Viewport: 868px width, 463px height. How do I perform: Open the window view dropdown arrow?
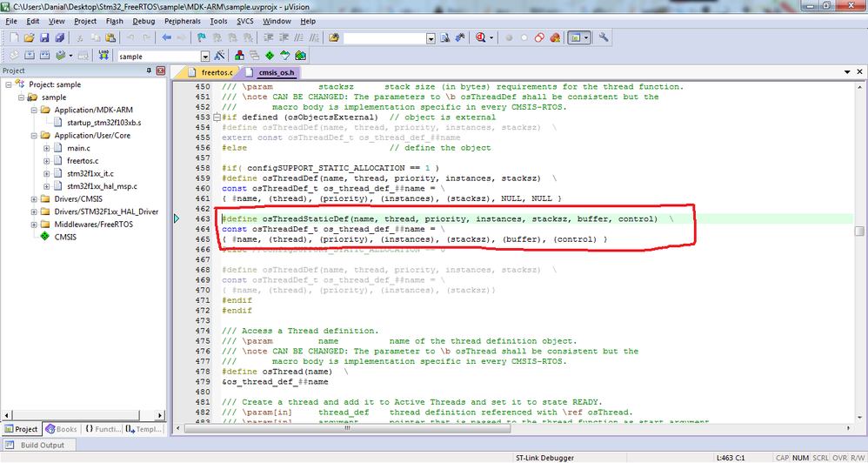click(586, 38)
